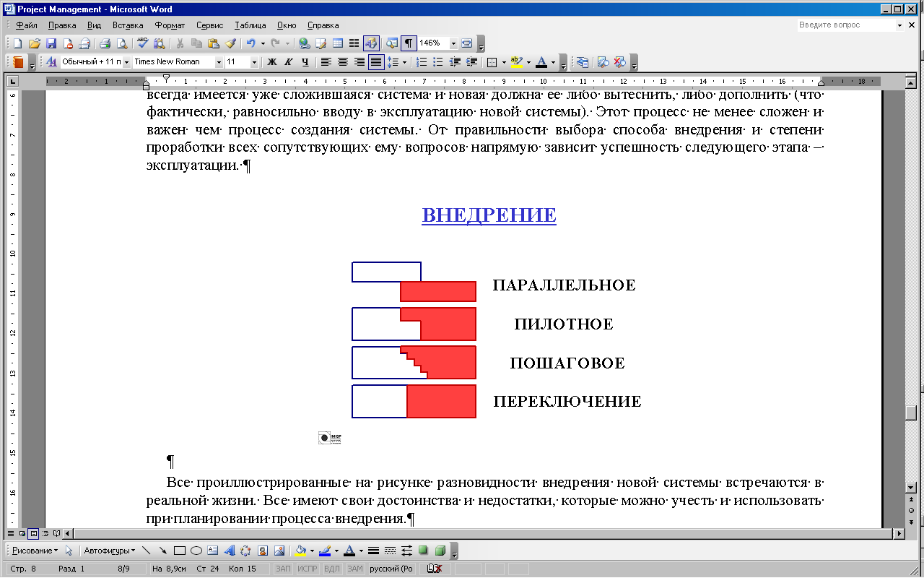
Task: Select the Line drawing tool
Action: coord(147,551)
